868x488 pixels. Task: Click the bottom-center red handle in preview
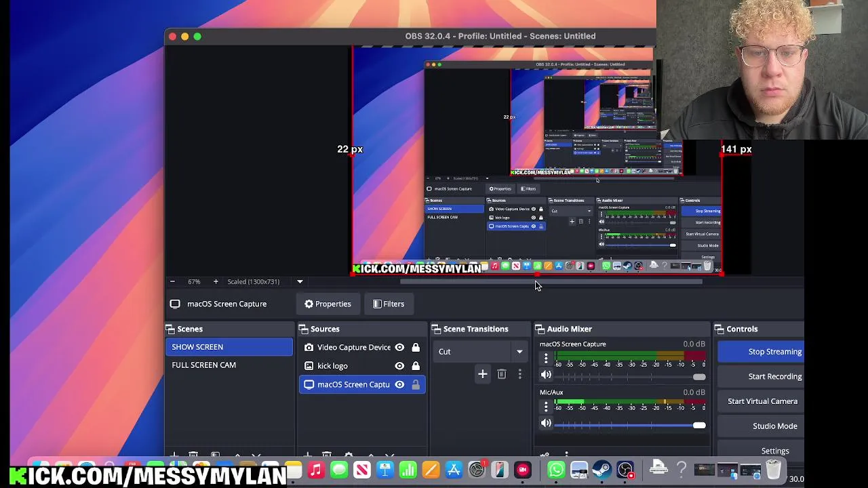pyautogui.click(x=537, y=273)
